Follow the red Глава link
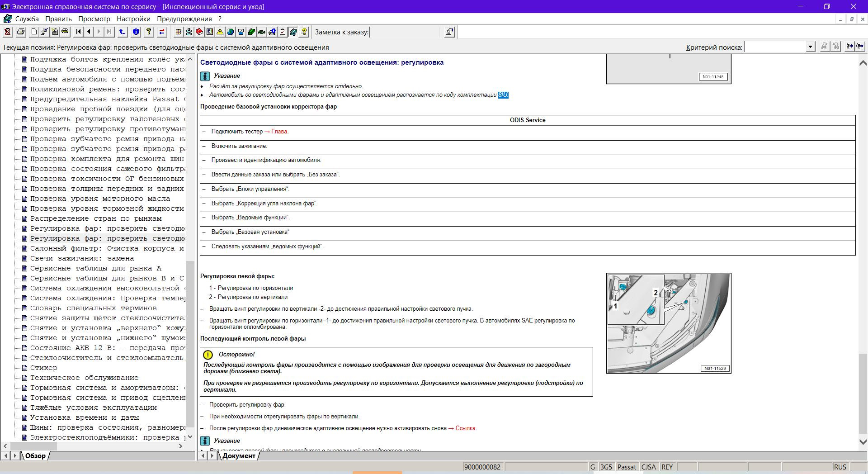 click(279, 132)
